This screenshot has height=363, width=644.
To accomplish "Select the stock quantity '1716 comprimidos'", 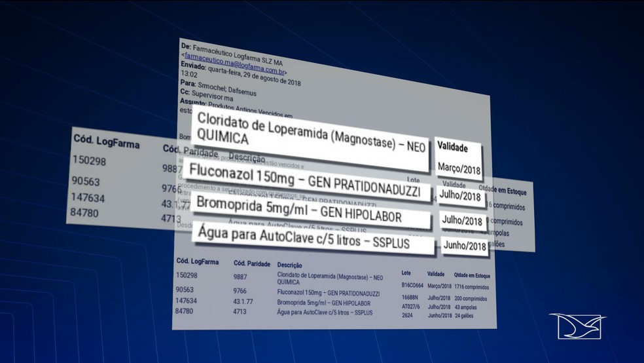I will point(471,287).
